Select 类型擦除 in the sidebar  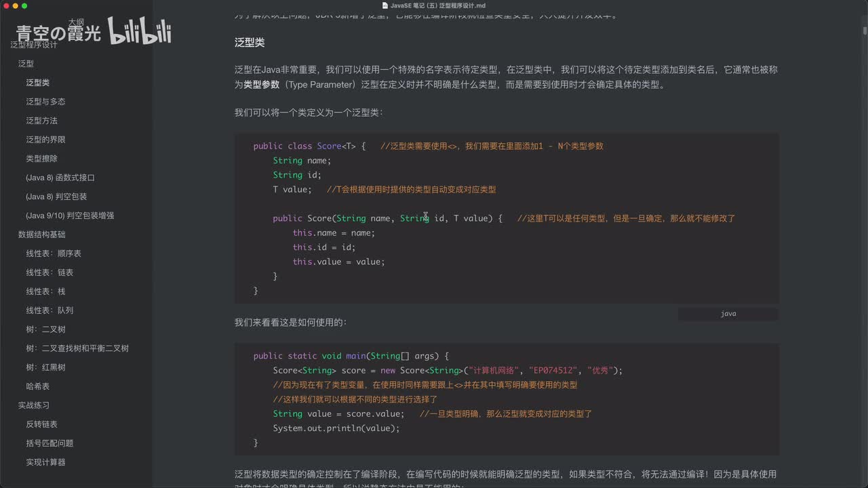(41, 159)
